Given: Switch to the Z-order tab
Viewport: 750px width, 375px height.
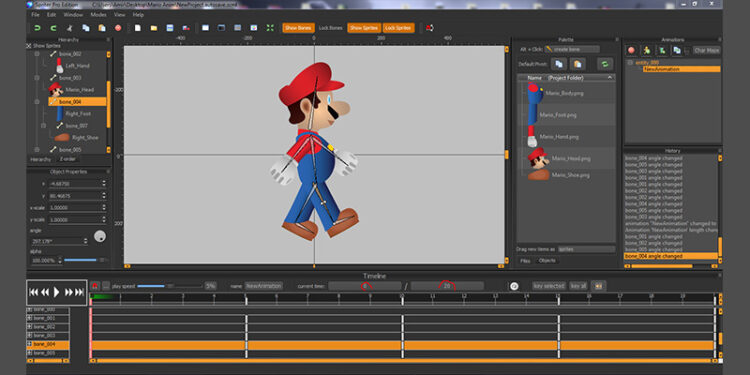Looking at the screenshot, I should (x=67, y=159).
